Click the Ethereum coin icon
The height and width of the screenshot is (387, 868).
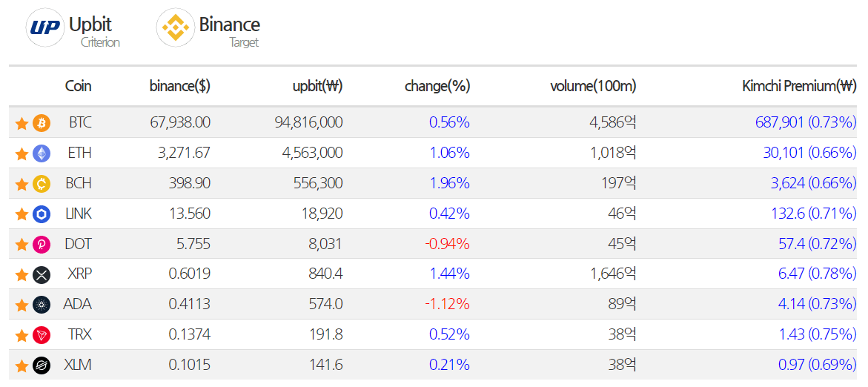tap(42, 153)
